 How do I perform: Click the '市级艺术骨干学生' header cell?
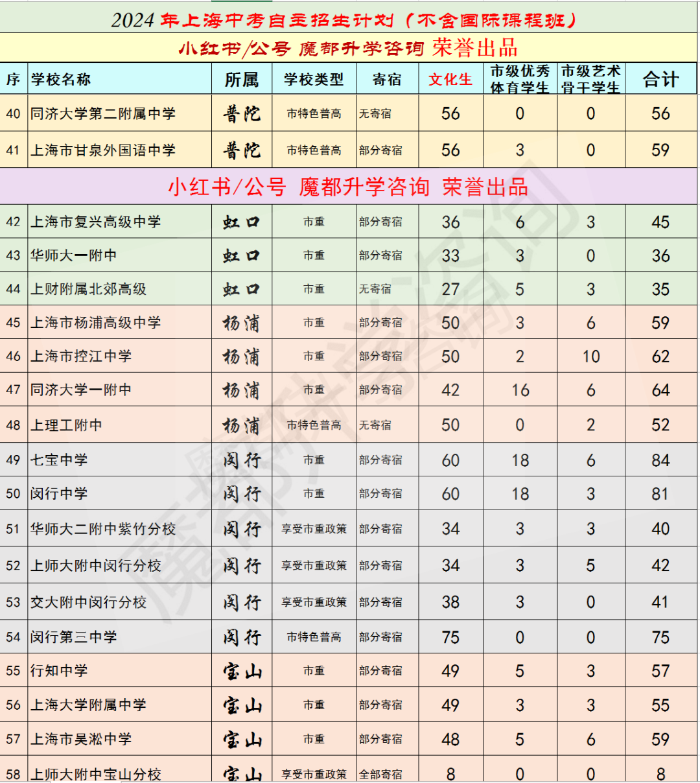590,79
